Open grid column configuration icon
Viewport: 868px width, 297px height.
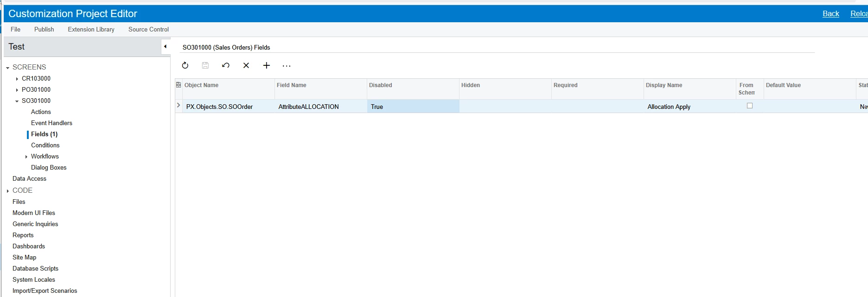click(179, 85)
